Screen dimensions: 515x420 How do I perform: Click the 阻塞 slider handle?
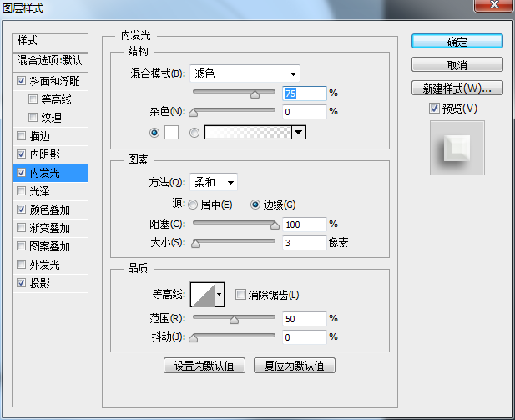click(275, 225)
